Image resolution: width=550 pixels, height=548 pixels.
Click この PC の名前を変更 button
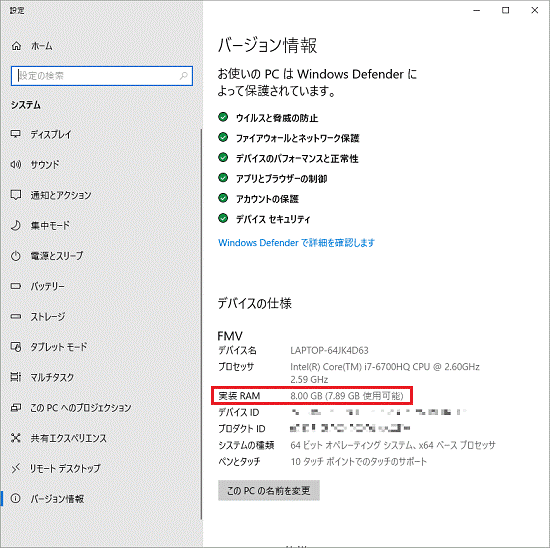[269, 490]
